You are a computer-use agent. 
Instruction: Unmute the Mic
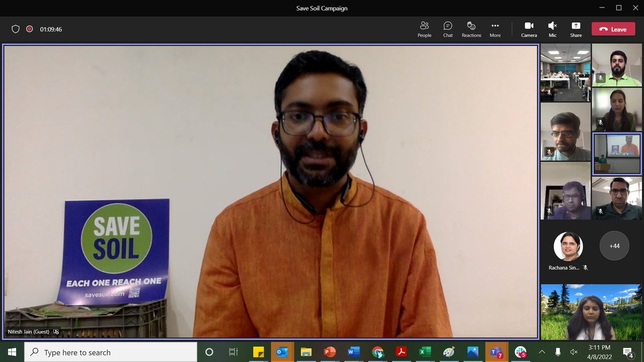(552, 29)
